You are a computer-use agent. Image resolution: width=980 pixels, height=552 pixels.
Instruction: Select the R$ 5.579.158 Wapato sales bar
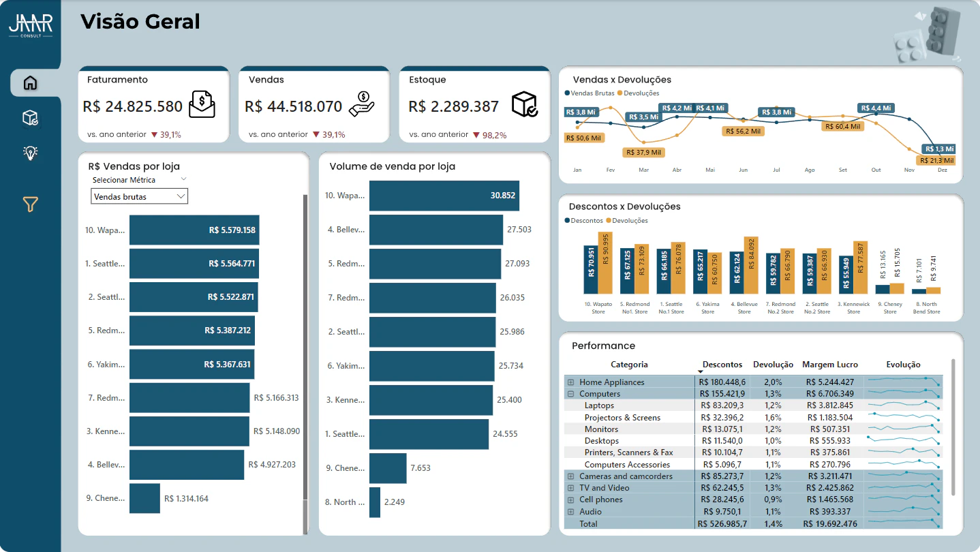coord(194,230)
